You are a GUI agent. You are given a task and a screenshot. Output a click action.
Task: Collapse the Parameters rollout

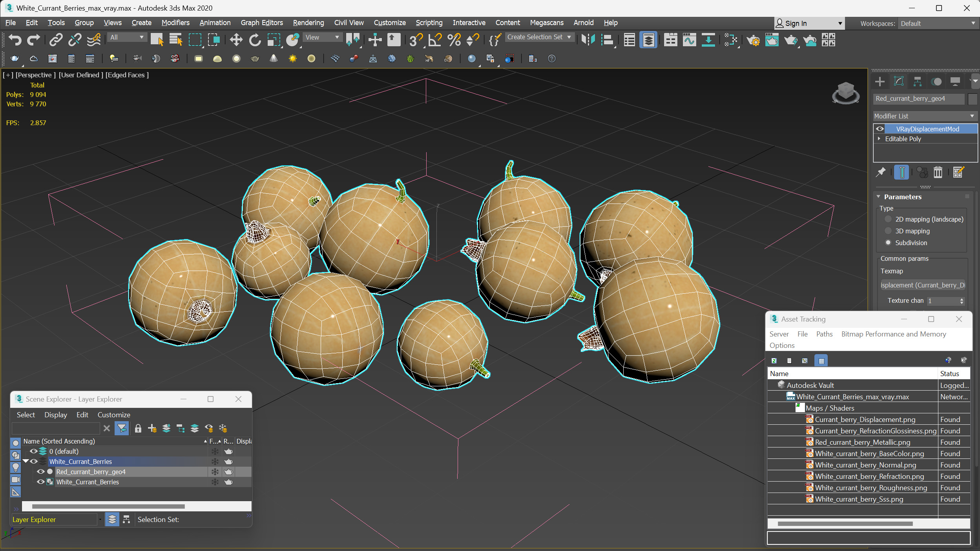[x=878, y=196]
